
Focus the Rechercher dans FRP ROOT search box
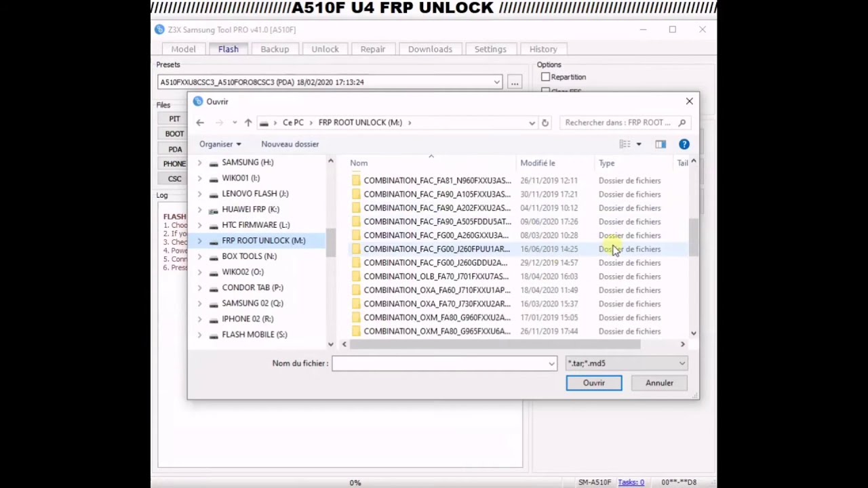pos(619,123)
